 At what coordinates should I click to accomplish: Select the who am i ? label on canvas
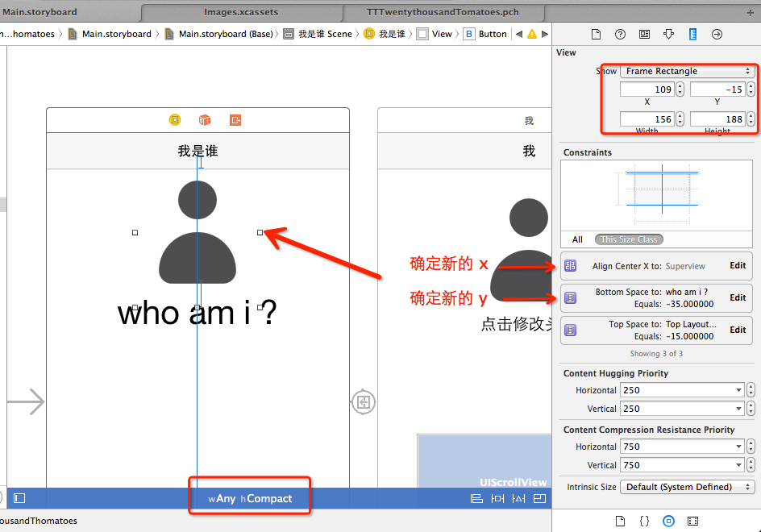coord(197,312)
